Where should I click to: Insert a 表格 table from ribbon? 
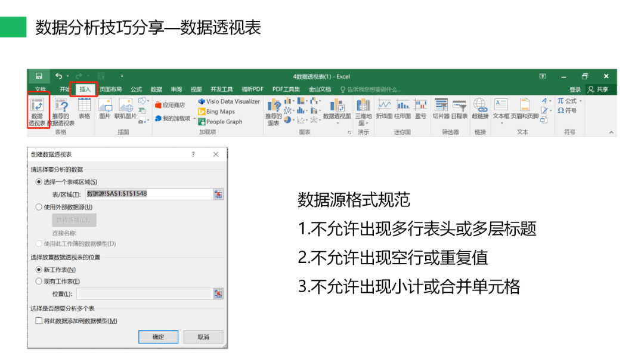[x=85, y=109]
